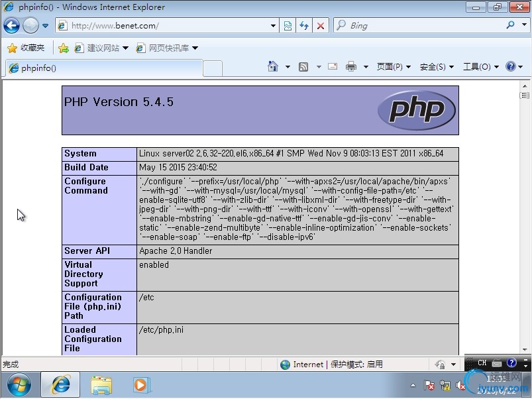532x399 pixels.
Task: Click the Internet Explorer taskbar icon
Action: point(60,384)
